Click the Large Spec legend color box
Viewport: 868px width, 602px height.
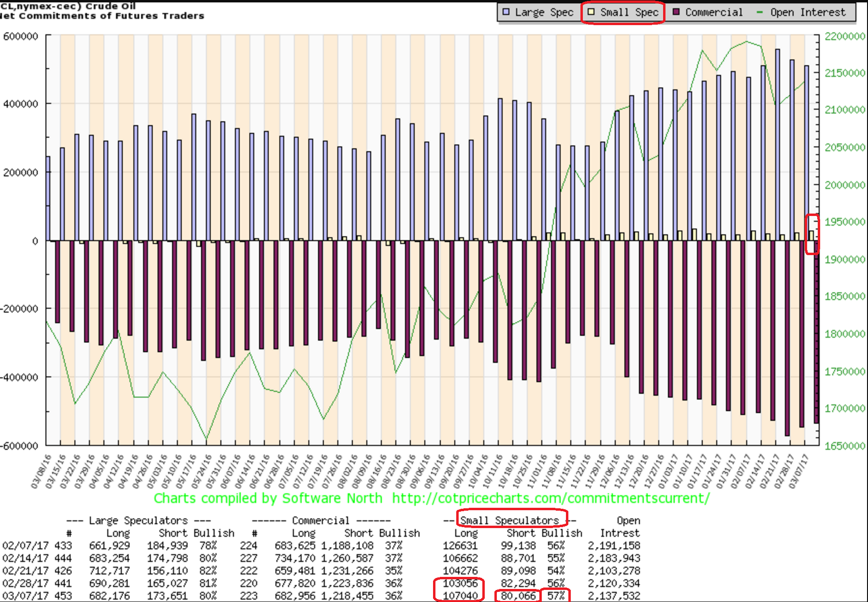[x=506, y=12]
